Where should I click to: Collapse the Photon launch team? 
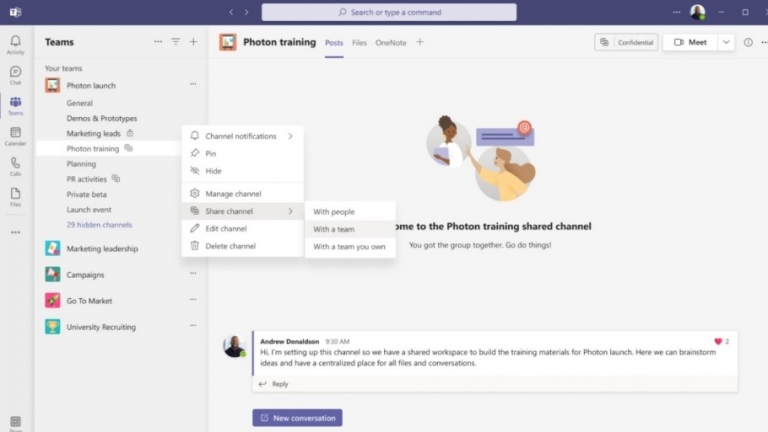point(91,85)
